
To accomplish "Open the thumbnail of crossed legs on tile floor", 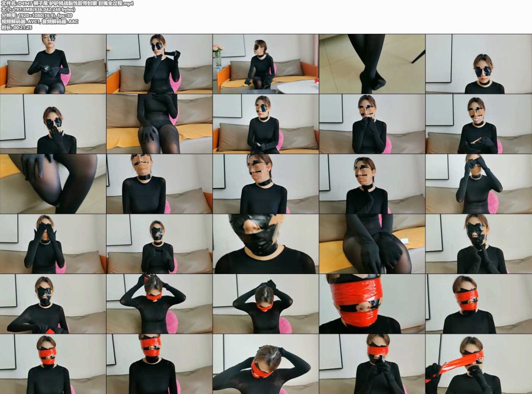I will pos(372,64).
